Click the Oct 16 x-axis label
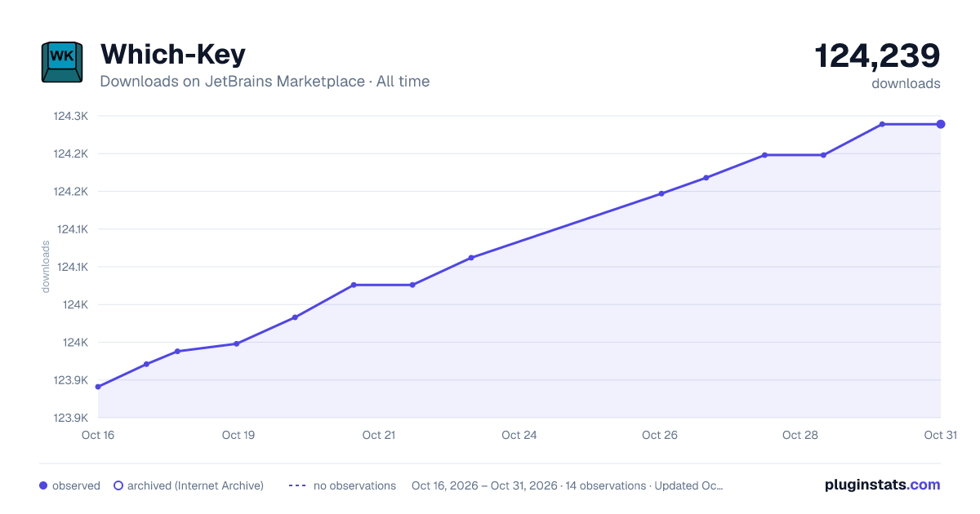 pos(98,435)
